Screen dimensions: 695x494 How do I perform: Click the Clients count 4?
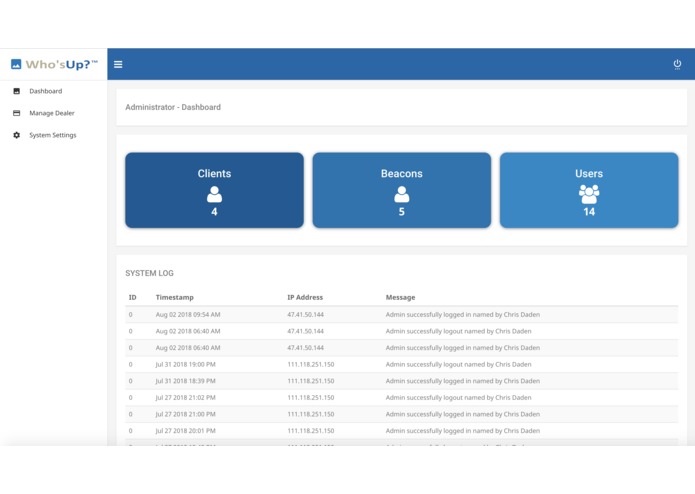214,212
